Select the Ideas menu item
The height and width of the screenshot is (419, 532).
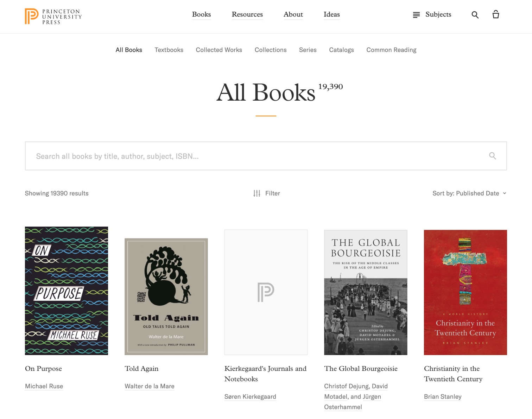(331, 14)
